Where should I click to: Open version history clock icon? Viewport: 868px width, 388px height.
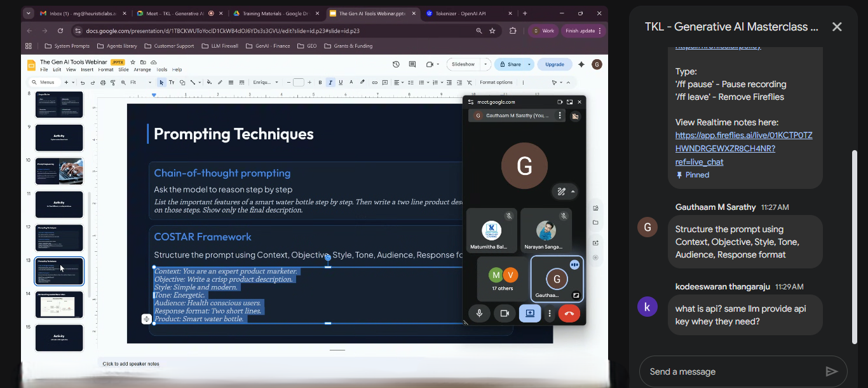click(396, 64)
